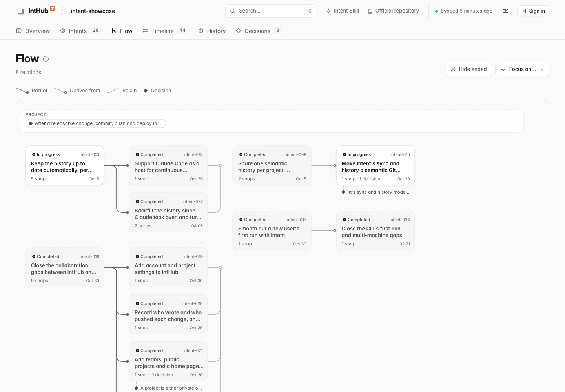Screen dimensions: 565x392
Task: Click the IntHub logo icon
Action: click(21, 11)
